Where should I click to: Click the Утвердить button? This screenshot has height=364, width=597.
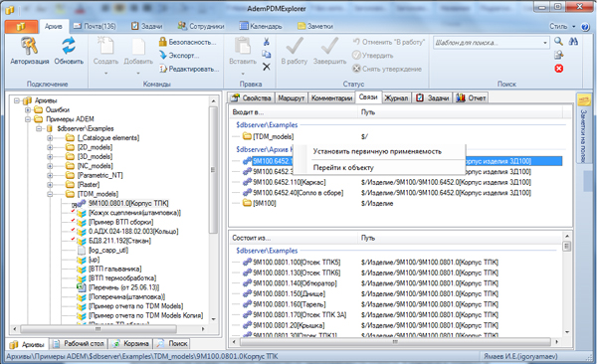click(x=373, y=56)
